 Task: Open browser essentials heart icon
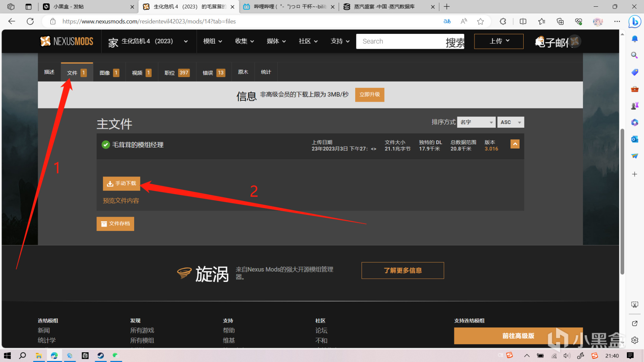click(578, 21)
